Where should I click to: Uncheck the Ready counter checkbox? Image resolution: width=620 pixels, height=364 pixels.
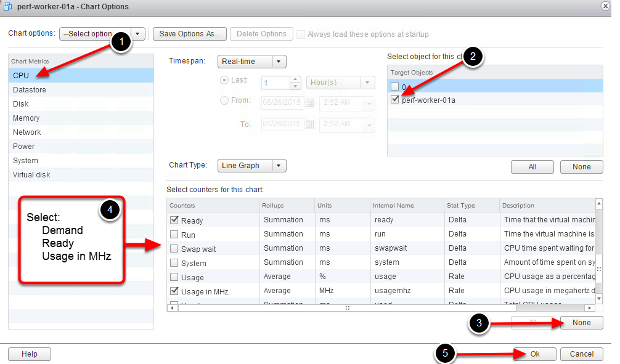[x=174, y=220]
